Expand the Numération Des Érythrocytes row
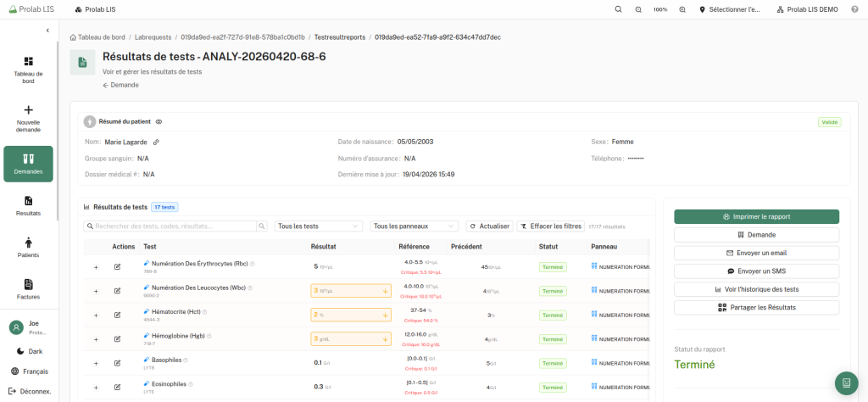Viewport: 868px width, 402px height. point(96,267)
